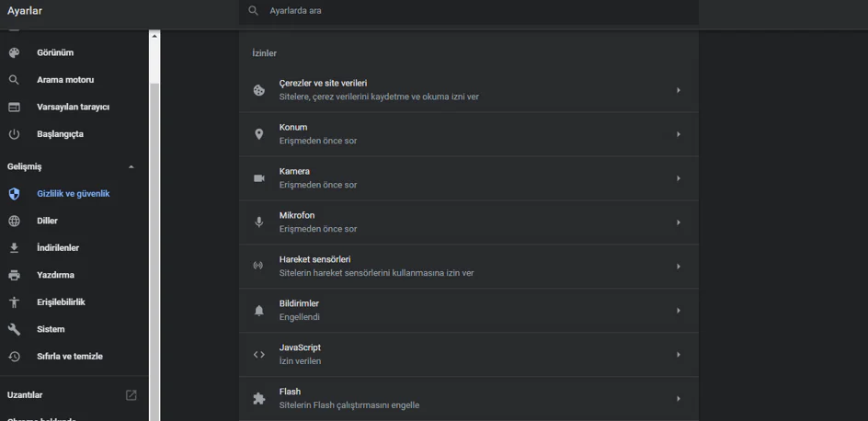The image size is (868, 421).
Task: Go to Diller settings section
Action: coord(48,222)
